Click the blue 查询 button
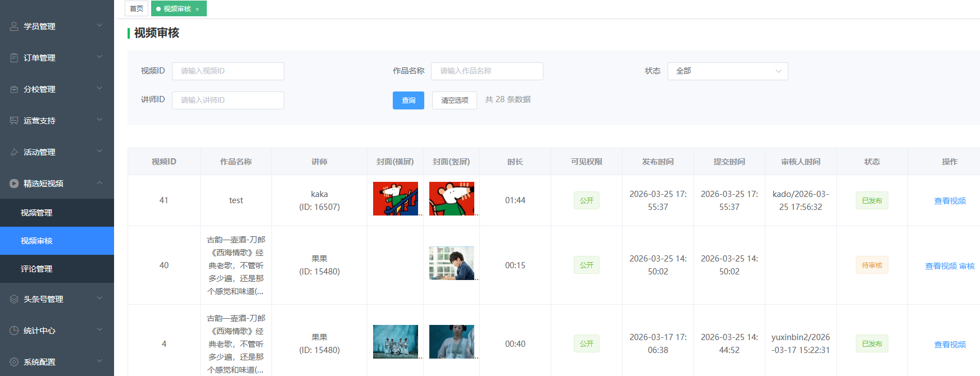 click(x=408, y=100)
